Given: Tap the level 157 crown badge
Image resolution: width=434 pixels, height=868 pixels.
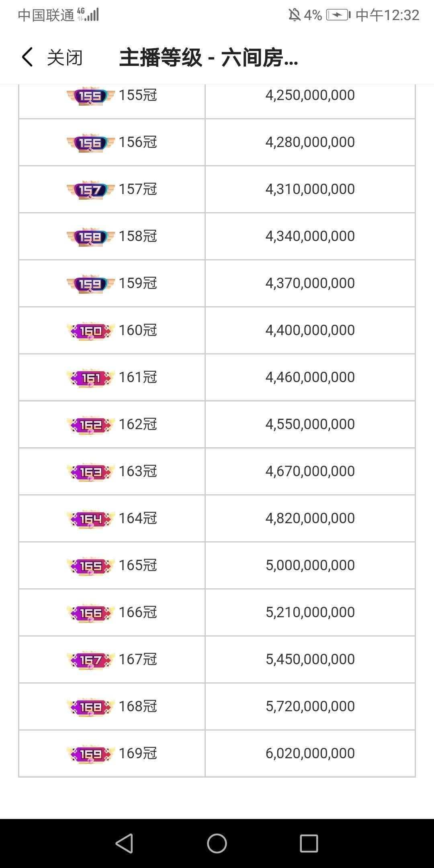Looking at the screenshot, I should [x=91, y=190].
